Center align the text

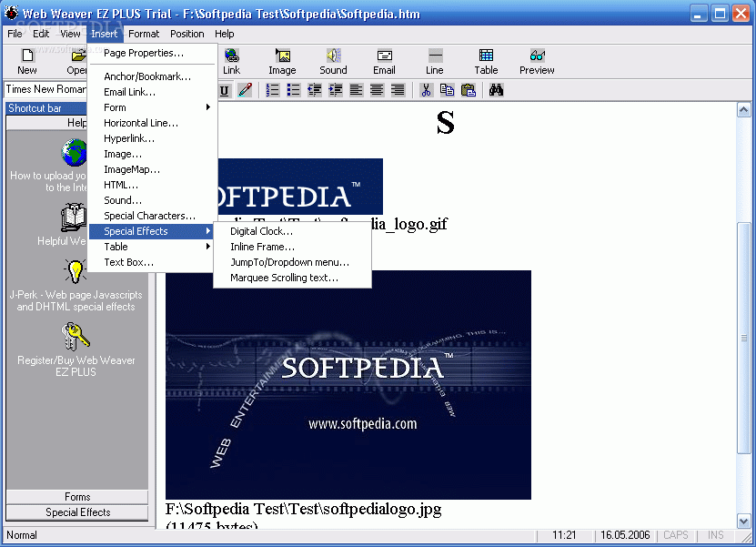[x=377, y=90]
